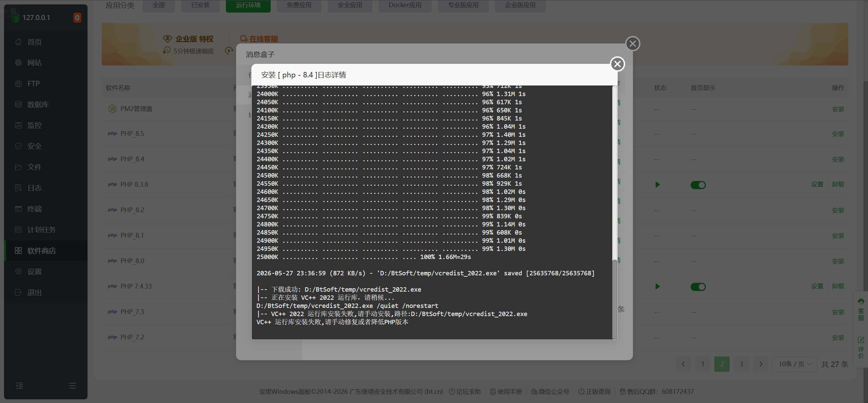
Task: Click 设置 for PHP 8.3.8
Action: pyautogui.click(x=817, y=184)
